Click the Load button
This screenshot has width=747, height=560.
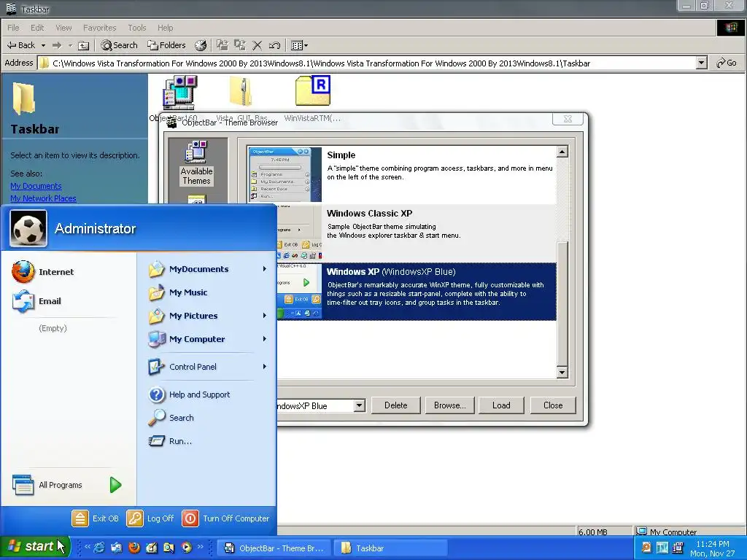pos(501,405)
